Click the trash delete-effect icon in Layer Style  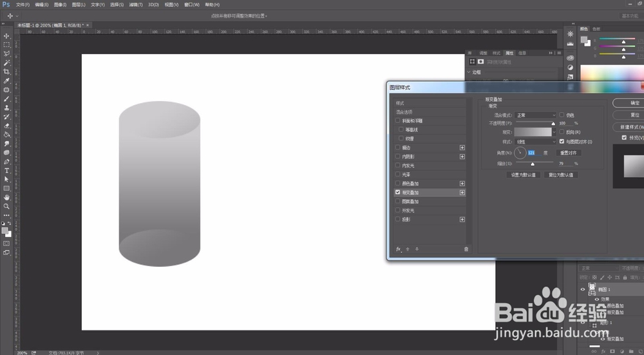tap(466, 249)
